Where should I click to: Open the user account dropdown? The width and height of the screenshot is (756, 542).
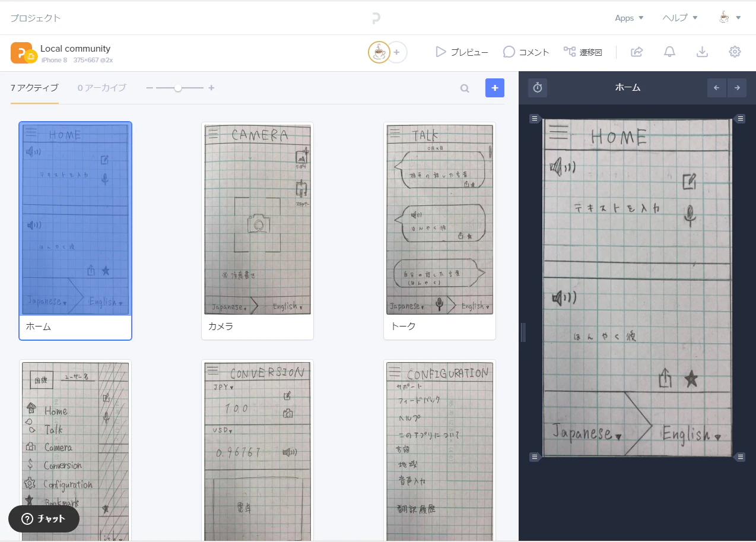pos(730,18)
